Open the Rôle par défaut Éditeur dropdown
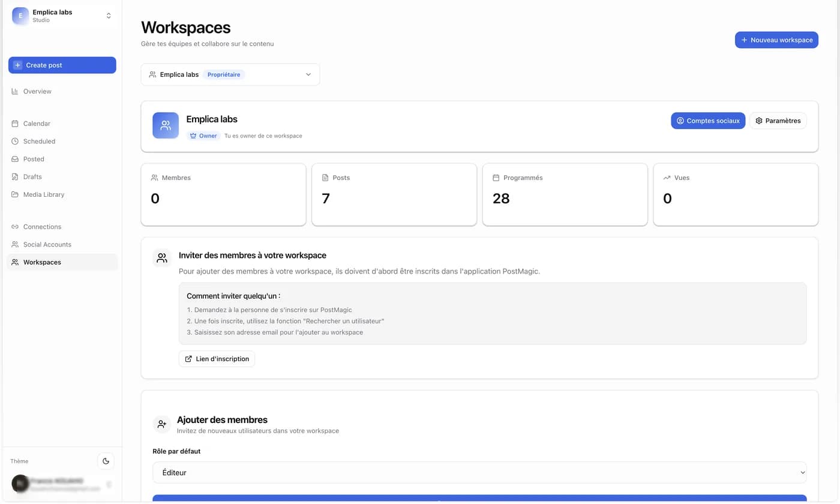The image size is (840, 504). [479, 473]
